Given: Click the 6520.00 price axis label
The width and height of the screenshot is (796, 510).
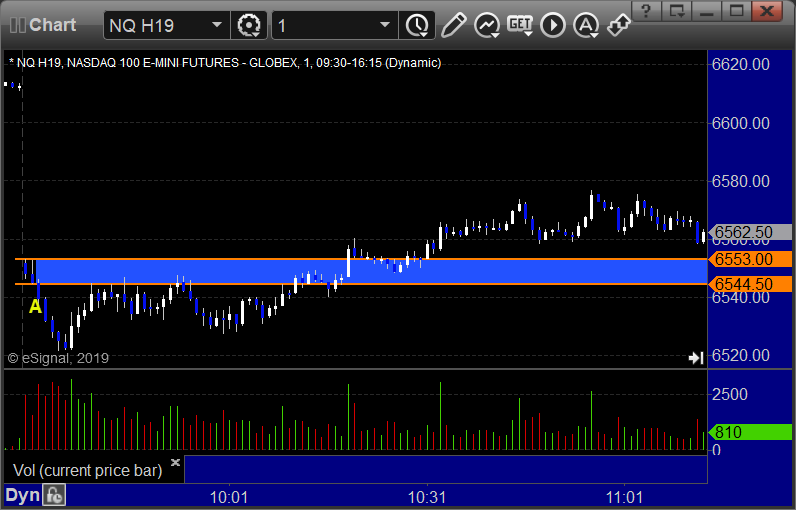Looking at the screenshot, I should point(741,355).
